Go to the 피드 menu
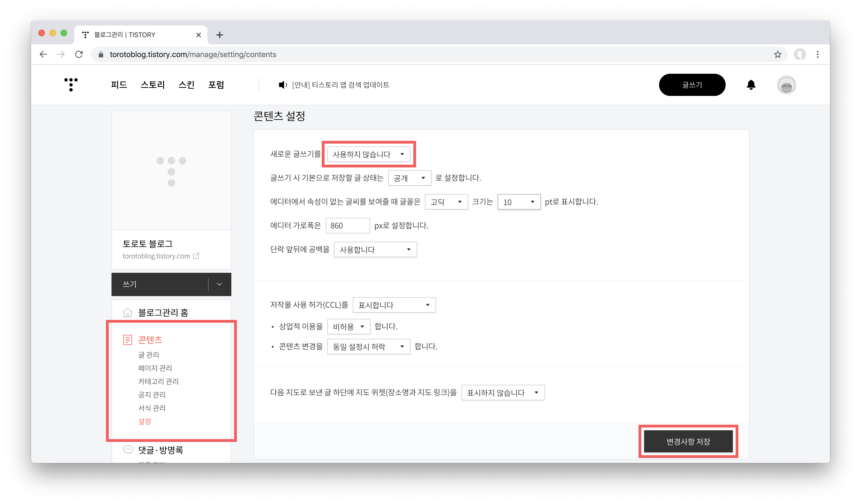Image resolution: width=861 pixels, height=504 pixels. coord(119,85)
